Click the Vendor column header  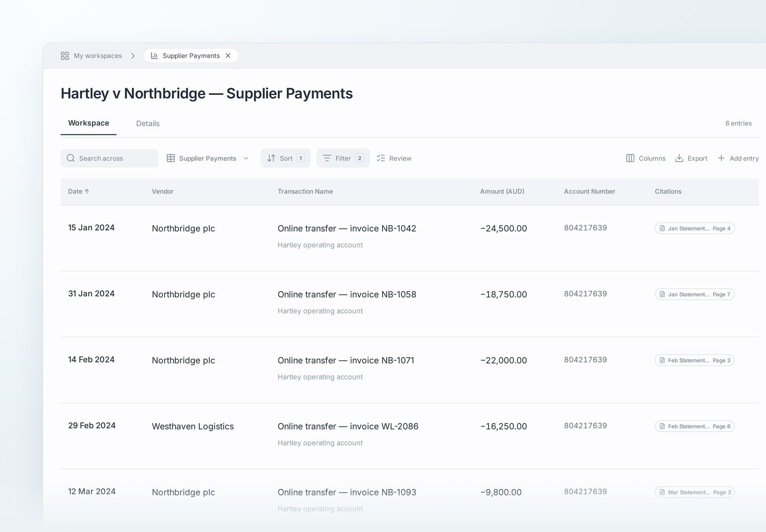[x=163, y=192]
